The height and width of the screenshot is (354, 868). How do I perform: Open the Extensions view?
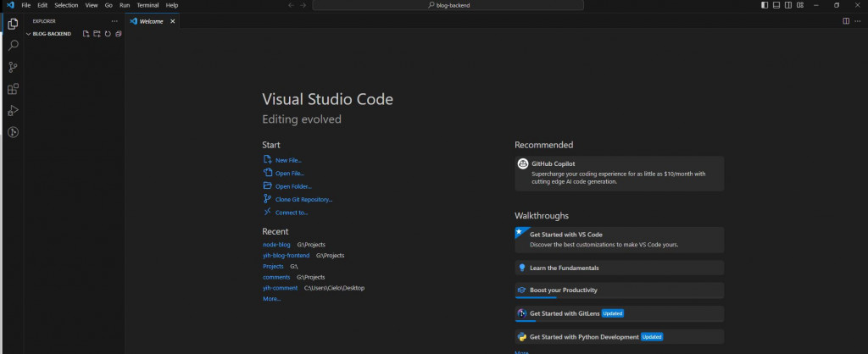click(x=13, y=89)
